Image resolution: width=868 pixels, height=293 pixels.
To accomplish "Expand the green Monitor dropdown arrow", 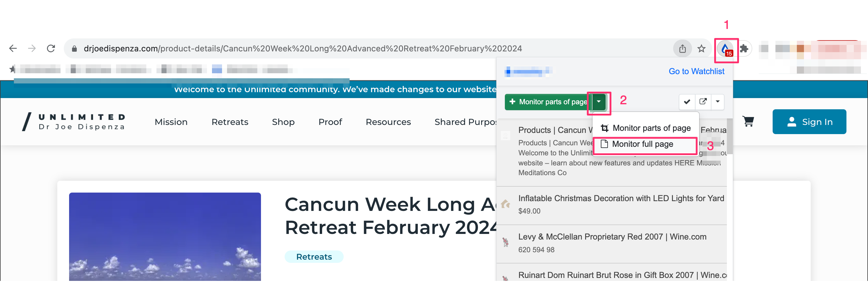I will (x=599, y=102).
